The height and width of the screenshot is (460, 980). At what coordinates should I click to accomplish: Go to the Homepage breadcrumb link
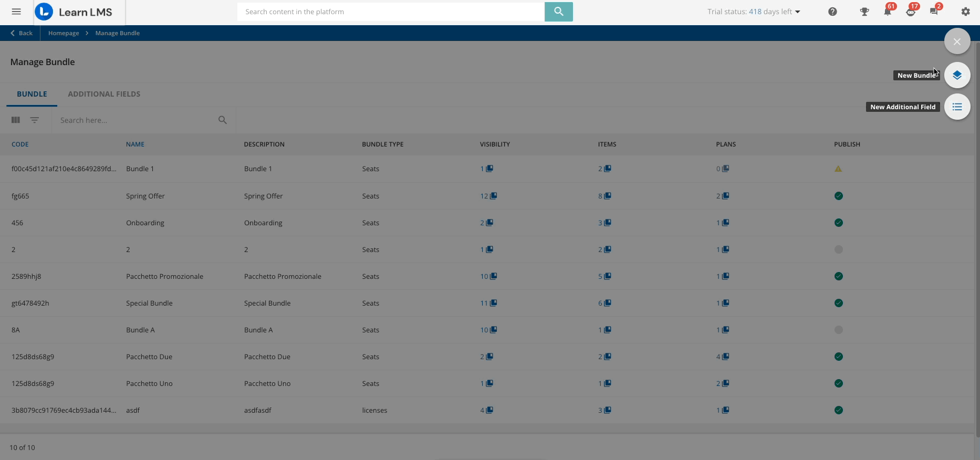coord(64,33)
